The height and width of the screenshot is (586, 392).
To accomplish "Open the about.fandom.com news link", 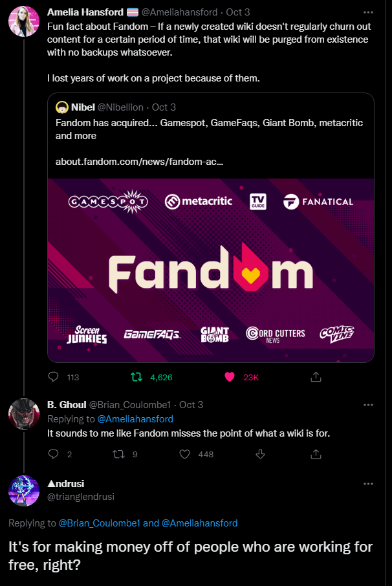I will click(140, 162).
